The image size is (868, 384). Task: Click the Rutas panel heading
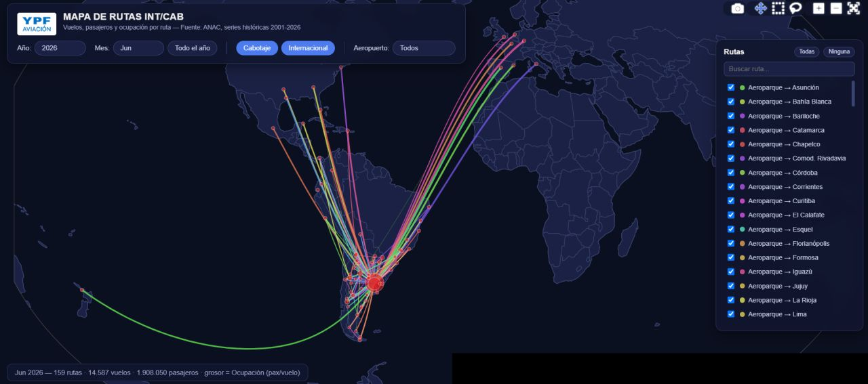[734, 51]
